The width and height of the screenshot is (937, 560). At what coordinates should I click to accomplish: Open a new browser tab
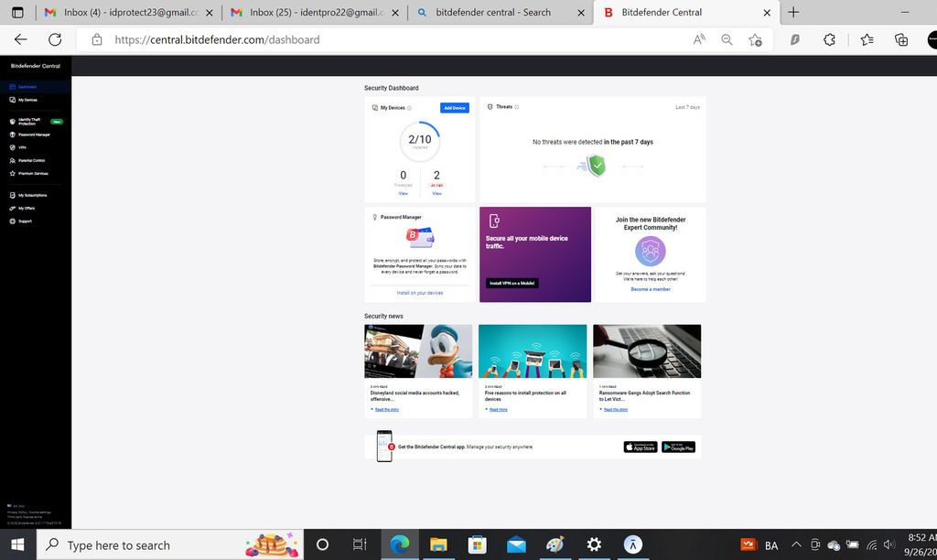click(x=792, y=12)
